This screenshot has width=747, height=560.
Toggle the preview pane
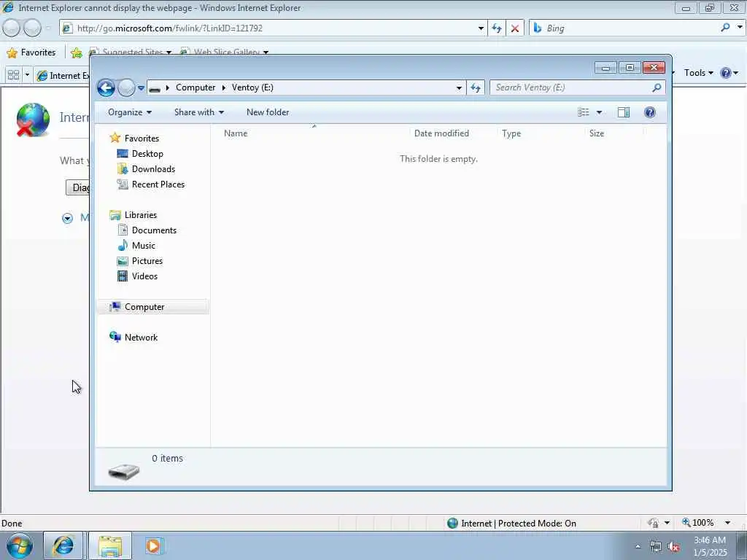tap(624, 112)
